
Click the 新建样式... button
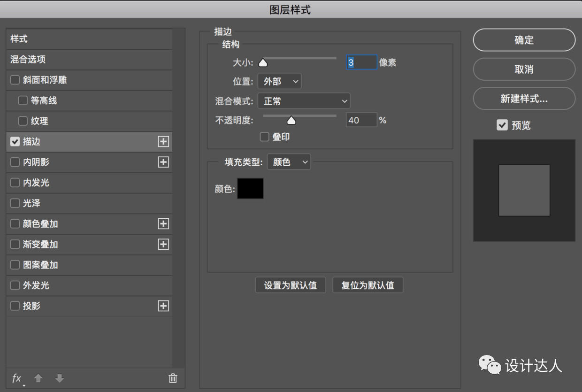point(524,99)
